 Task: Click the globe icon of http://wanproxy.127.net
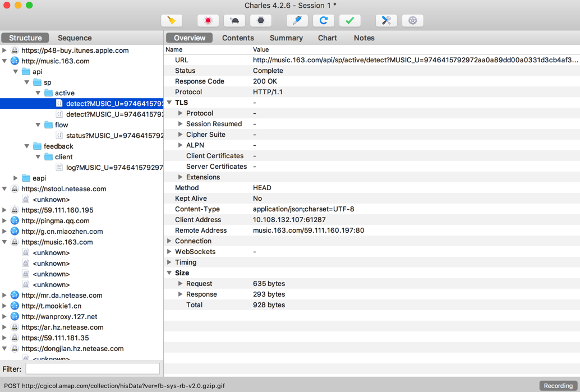(x=15, y=316)
